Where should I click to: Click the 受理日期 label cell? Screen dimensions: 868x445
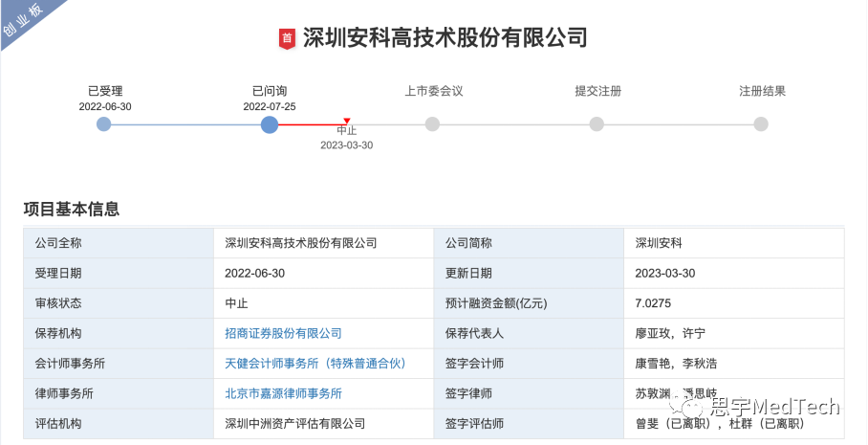pyautogui.click(x=119, y=273)
